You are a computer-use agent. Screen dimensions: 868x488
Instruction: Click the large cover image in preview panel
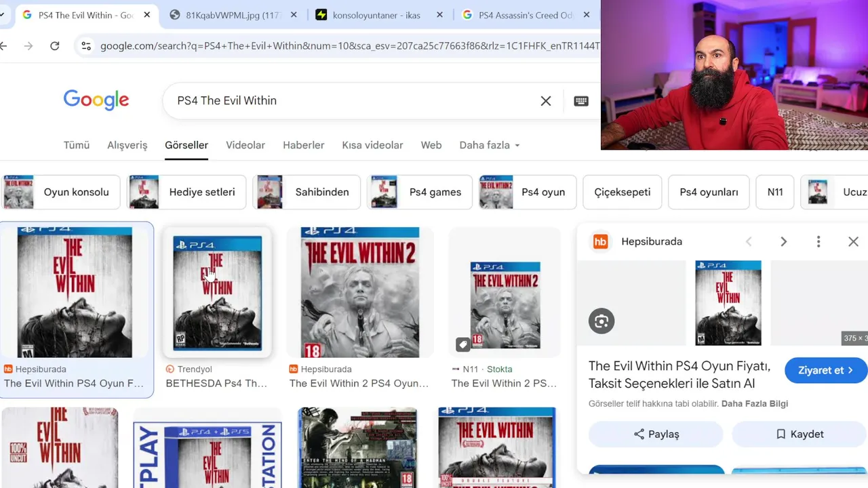coord(728,303)
